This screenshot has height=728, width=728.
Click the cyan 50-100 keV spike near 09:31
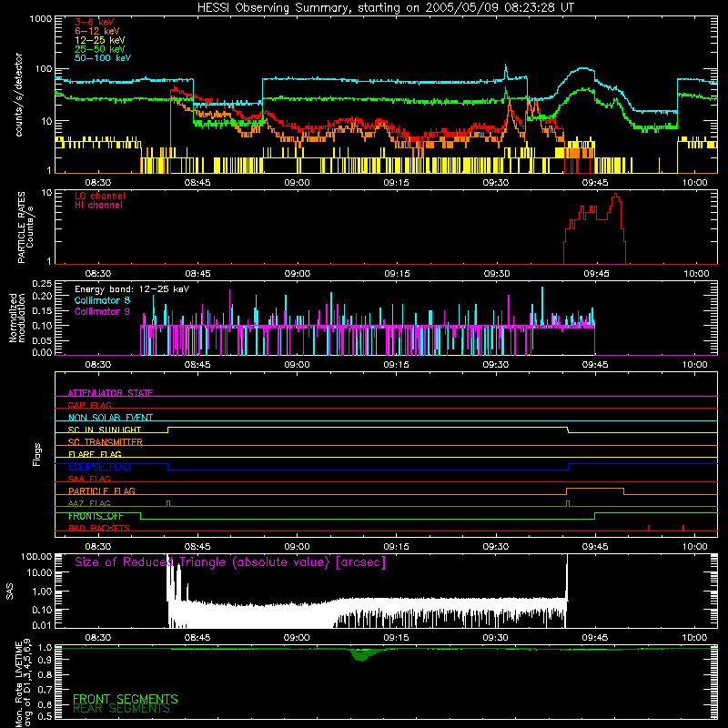tap(506, 71)
